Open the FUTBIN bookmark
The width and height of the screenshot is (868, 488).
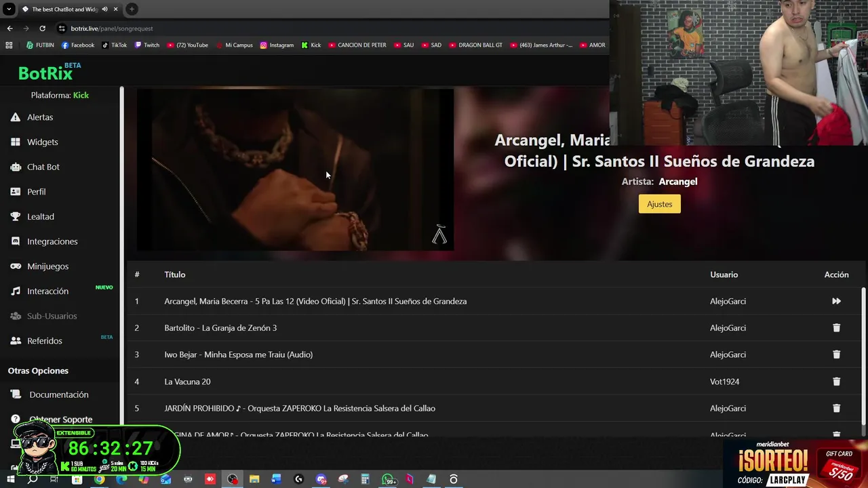pos(40,45)
